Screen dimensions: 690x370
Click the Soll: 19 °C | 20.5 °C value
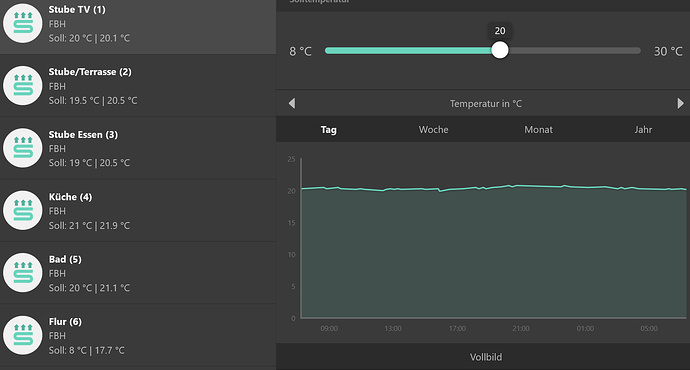(x=89, y=163)
